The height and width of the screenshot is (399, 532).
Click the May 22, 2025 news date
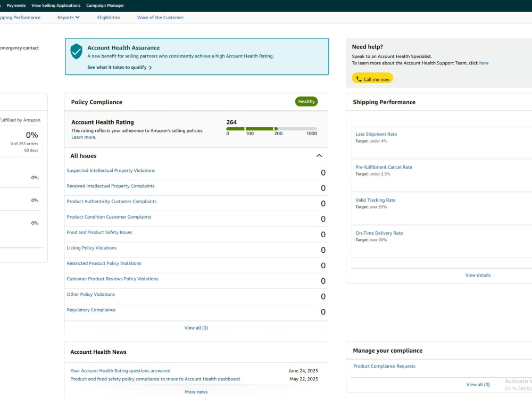(304, 379)
